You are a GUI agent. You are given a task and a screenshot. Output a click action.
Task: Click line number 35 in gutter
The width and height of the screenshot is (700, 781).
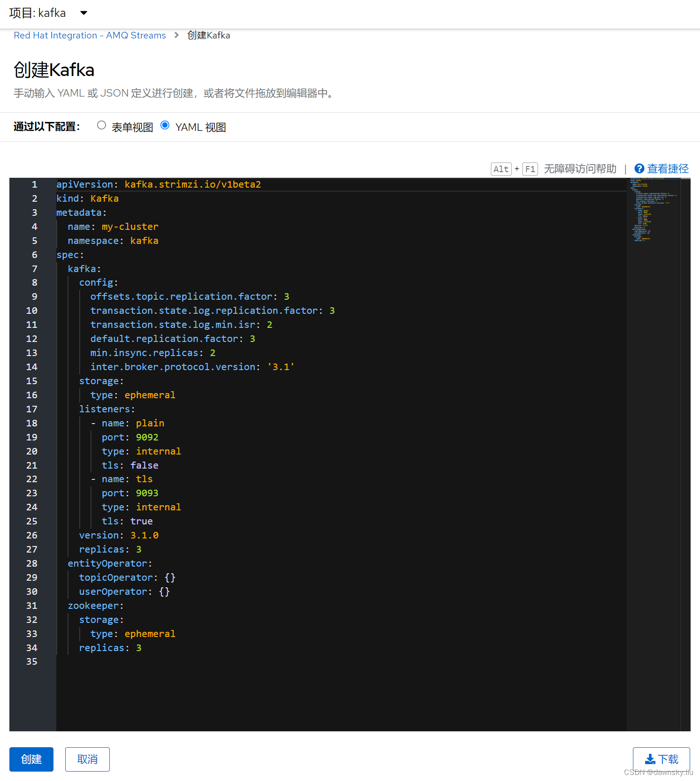coord(31,661)
